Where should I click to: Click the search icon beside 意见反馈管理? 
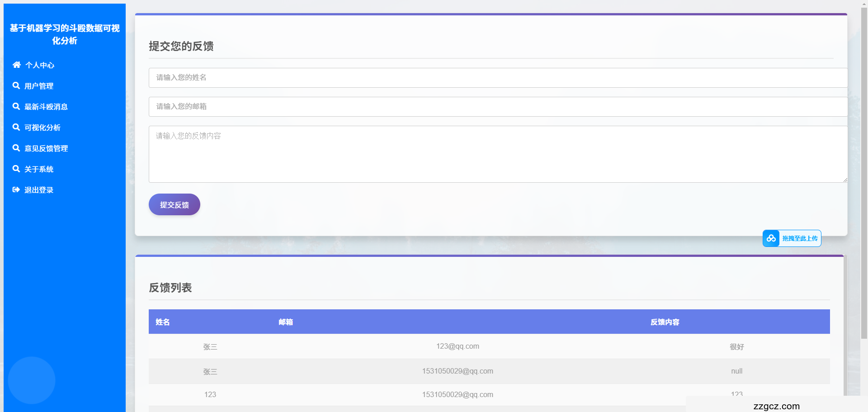click(x=16, y=148)
